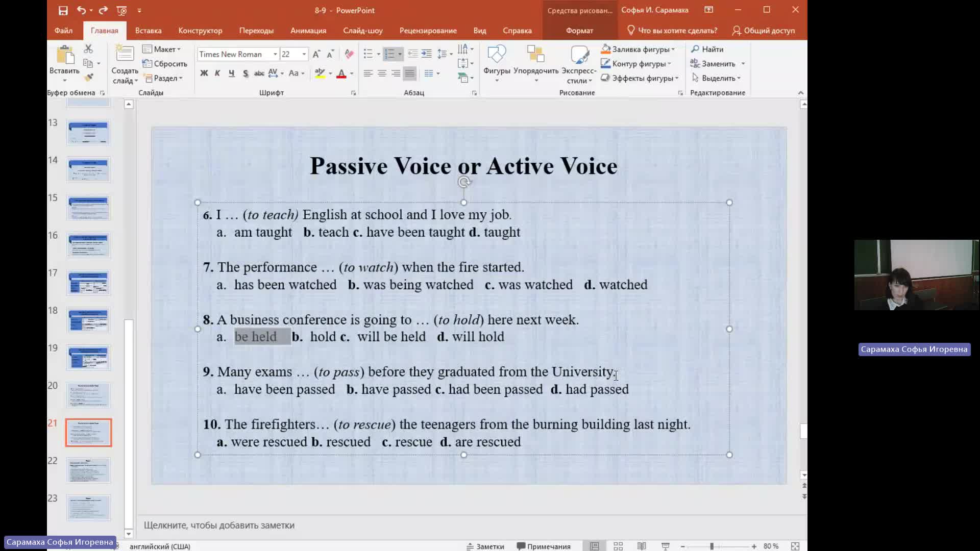The height and width of the screenshot is (551, 980).
Task: Switch to Insert (Вставка) tab
Action: (148, 31)
